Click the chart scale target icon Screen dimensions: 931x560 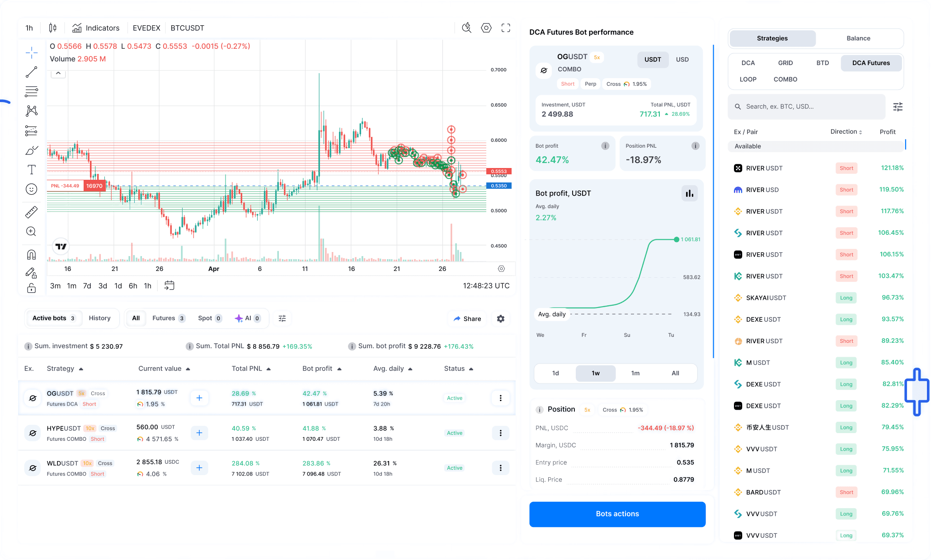501,269
